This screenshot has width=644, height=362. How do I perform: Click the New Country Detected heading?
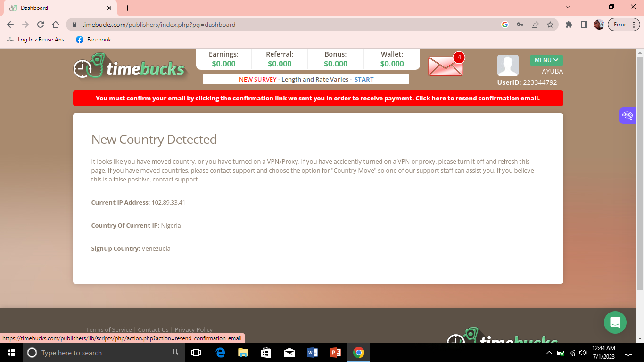coord(154,139)
